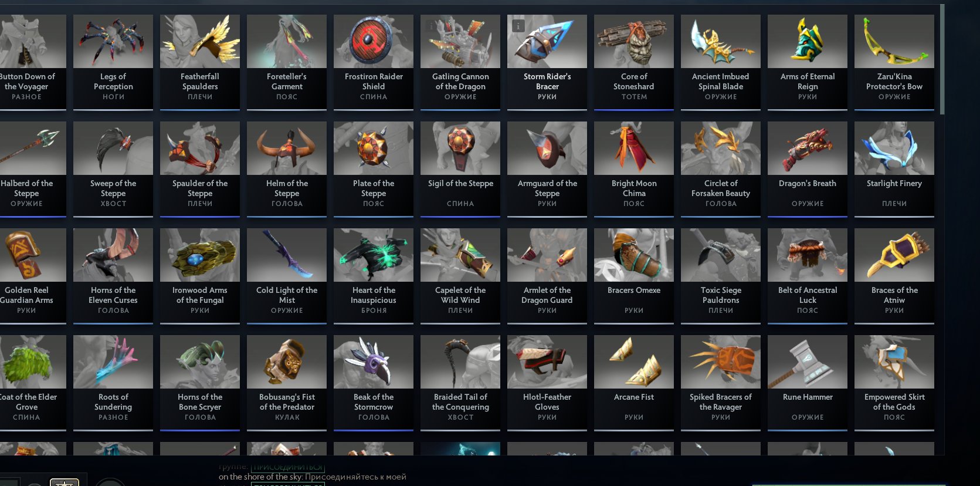Open the Empowered Skirt of the Gods
Screen dimensions: 980x486
[894, 382]
